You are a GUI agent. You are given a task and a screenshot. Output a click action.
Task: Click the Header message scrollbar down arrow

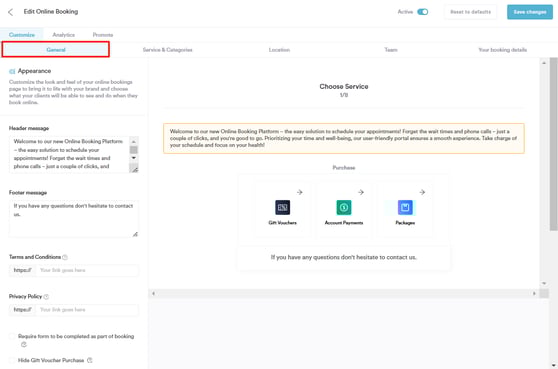tap(134, 158)
